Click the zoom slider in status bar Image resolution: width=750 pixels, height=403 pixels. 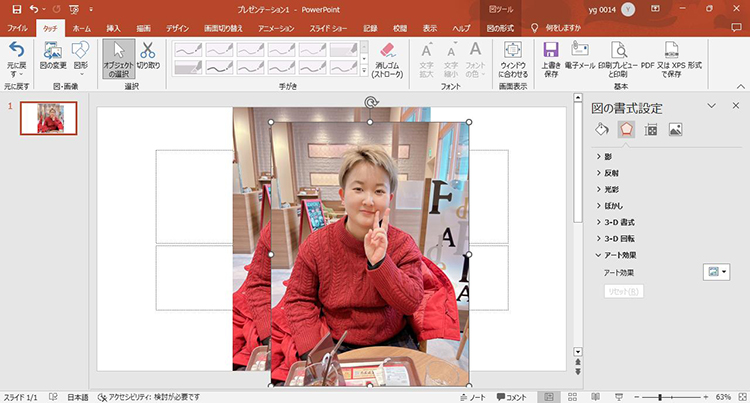[665, 397]
